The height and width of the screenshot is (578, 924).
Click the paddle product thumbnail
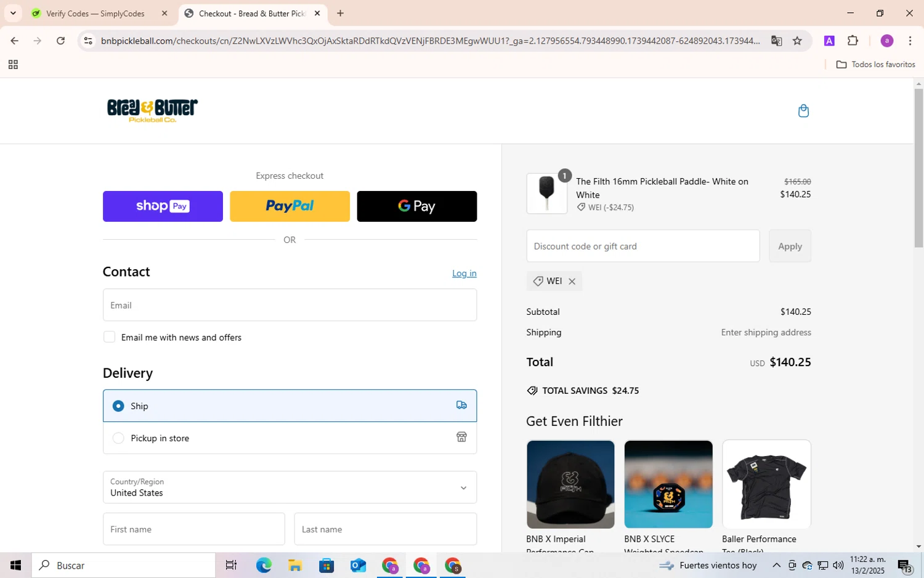point(546,193)
